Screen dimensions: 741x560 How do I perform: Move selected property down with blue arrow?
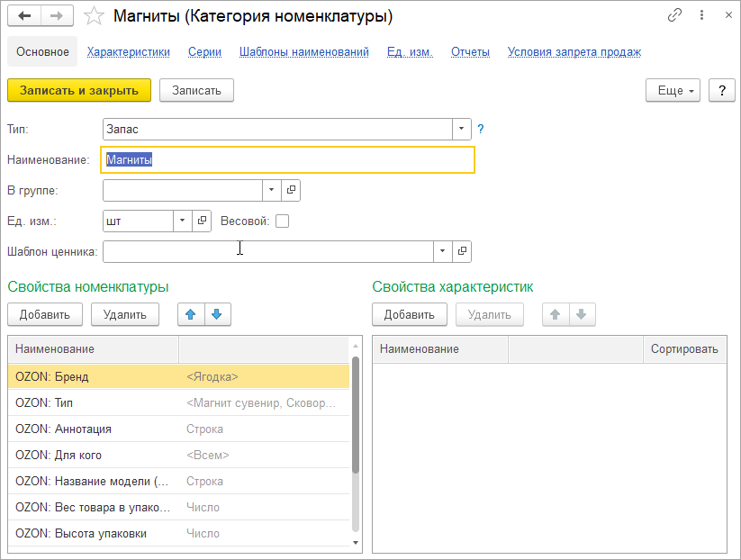coord(219,314)
